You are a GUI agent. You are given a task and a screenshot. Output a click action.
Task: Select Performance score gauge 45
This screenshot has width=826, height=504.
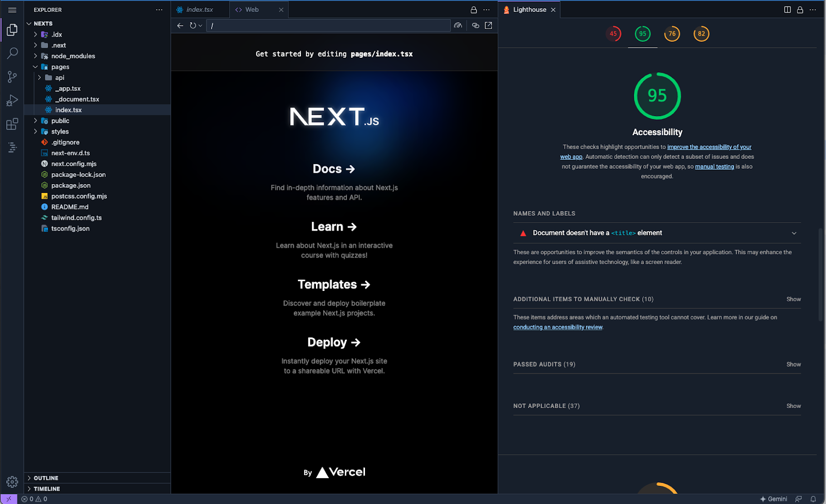click(613, 34)
